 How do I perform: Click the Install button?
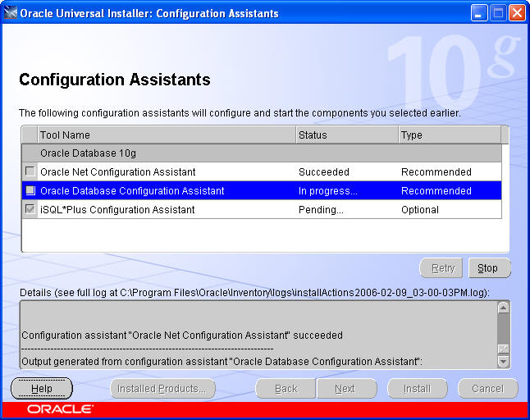pyautogui.click(x=418, y=389)
